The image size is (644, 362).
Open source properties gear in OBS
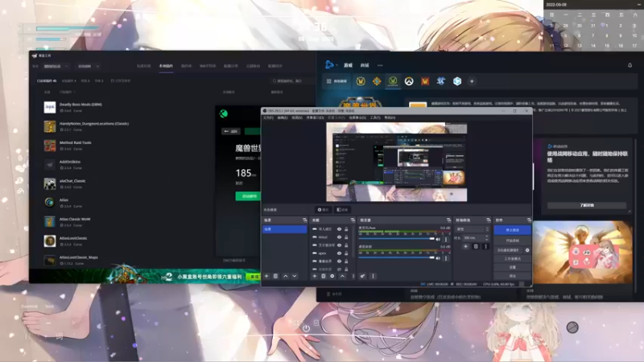tap(332, 276)
